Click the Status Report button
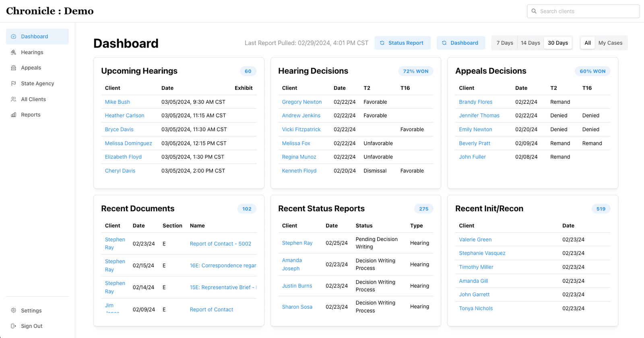 402,43
